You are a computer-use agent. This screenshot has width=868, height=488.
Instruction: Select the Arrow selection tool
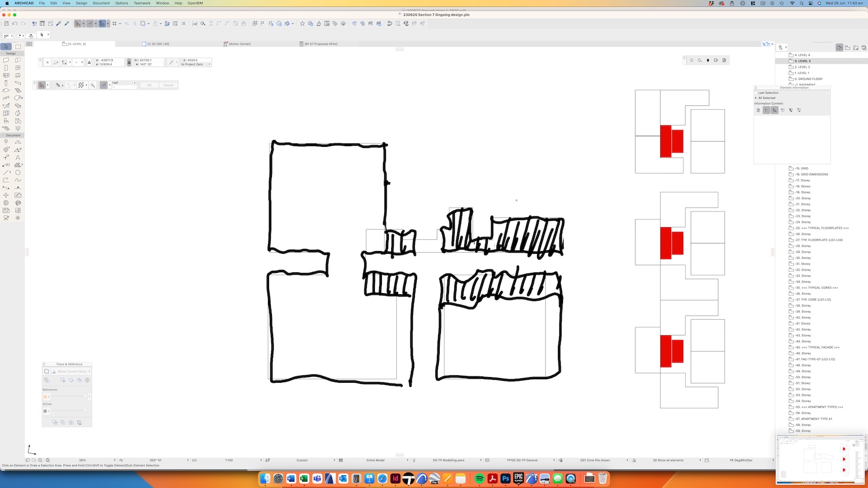(6, 46)
